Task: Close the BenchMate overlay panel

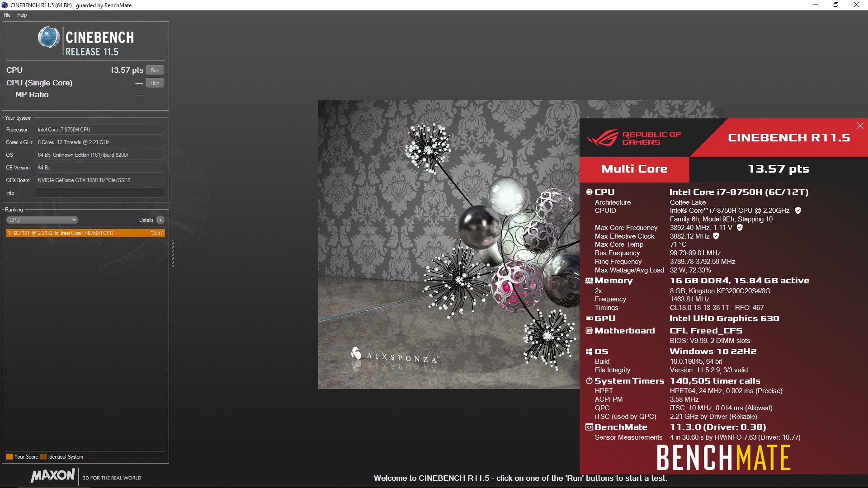Action: [x=860, y=126]
